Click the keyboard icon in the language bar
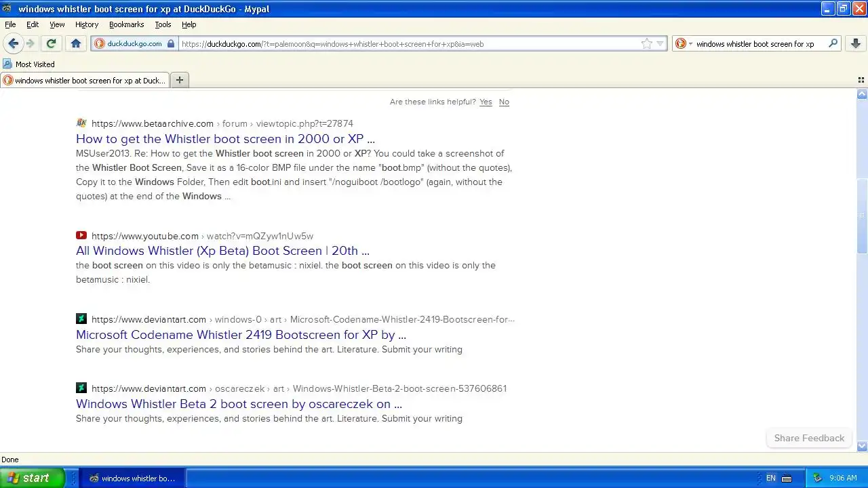Screen dimensions: 868x488 coord(787,478)
